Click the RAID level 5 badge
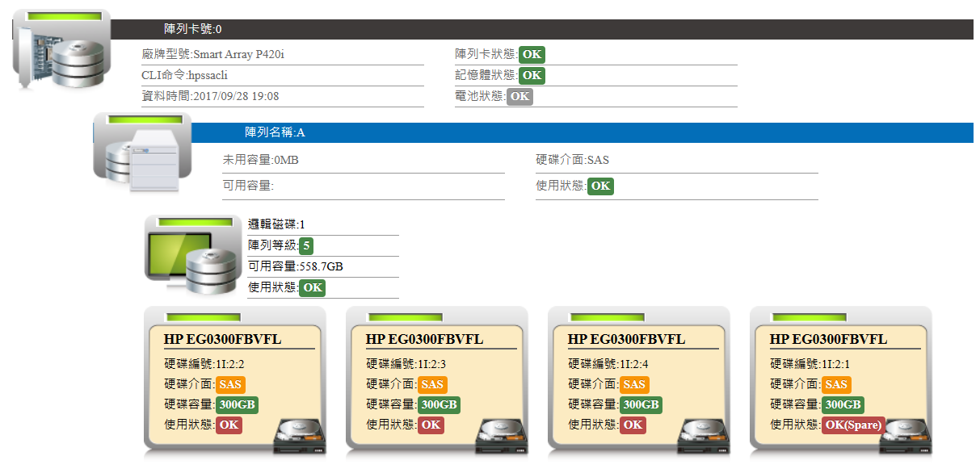The image size is (980, 473). 306,246
